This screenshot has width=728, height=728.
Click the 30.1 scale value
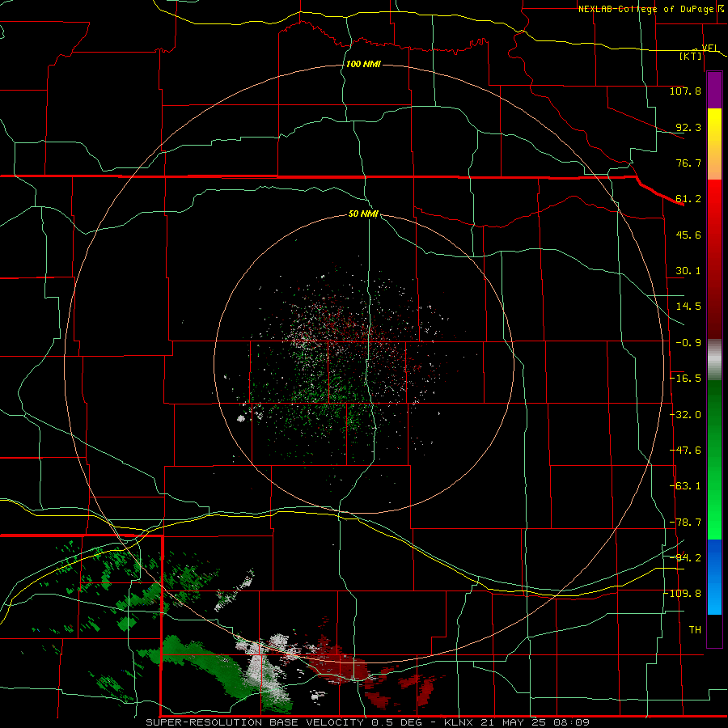point(688,271)
